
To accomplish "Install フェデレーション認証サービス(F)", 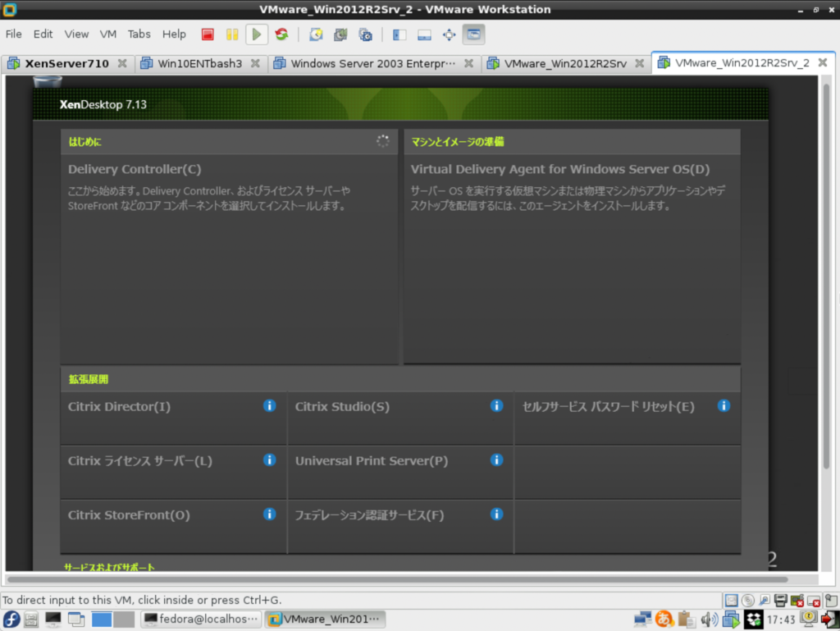I will click(370, 514).
